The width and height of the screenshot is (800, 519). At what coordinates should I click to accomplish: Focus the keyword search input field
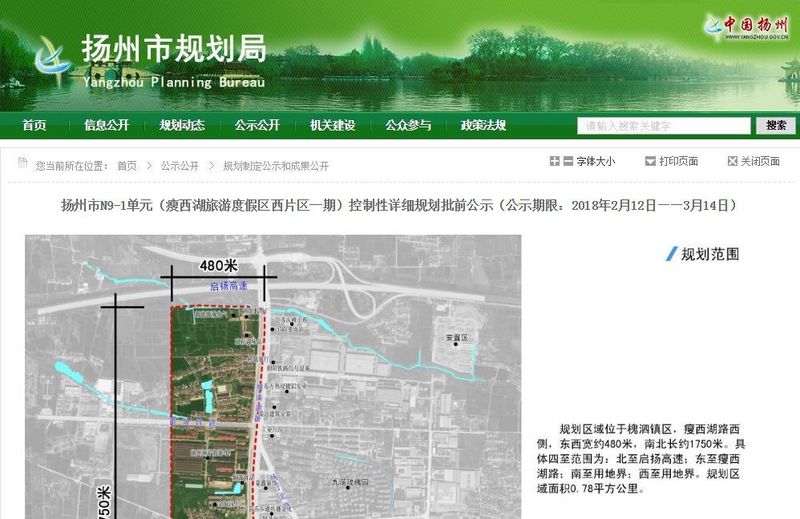[x=664, y=126]
